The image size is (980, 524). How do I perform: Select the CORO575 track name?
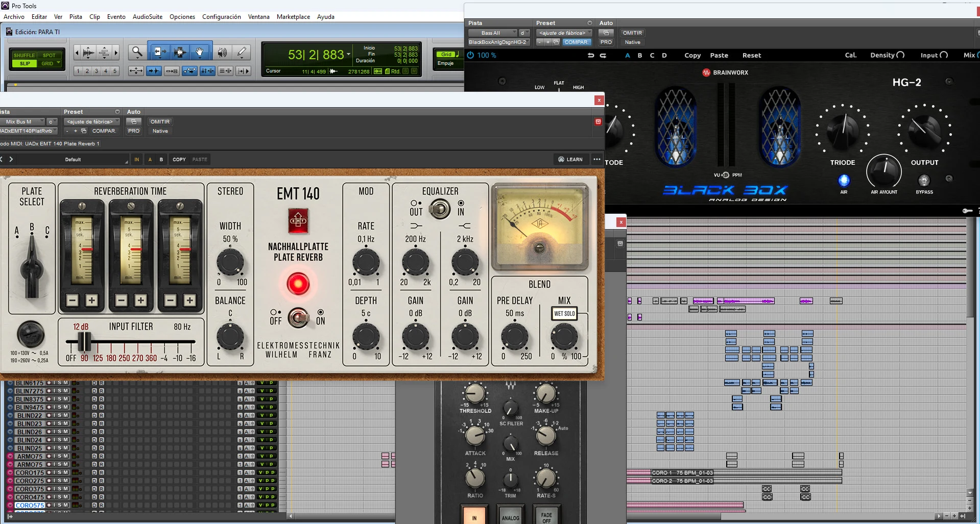(30, 505)
